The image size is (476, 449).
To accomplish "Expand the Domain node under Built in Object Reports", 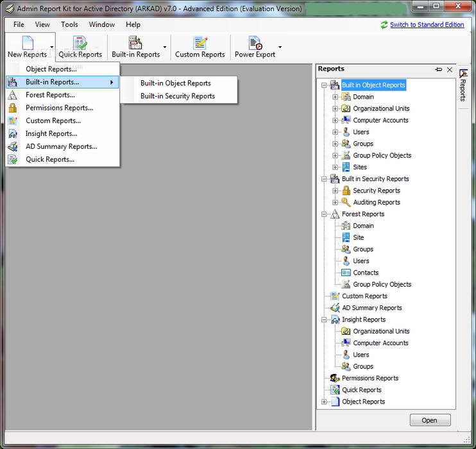I will (335, 97).
